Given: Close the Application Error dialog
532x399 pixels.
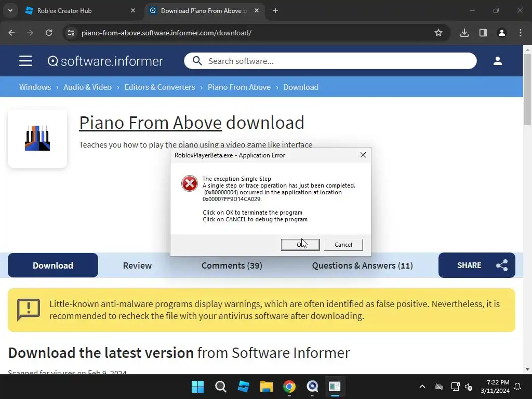Looking at the screenshot, I should coord(363,155).
